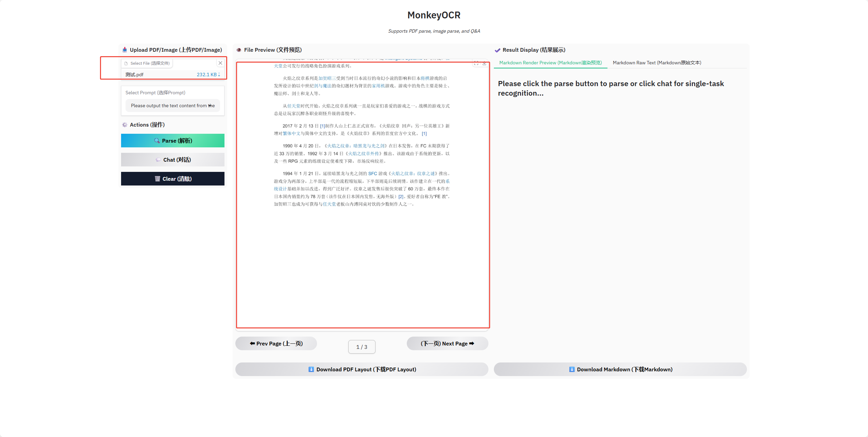This screenshot has width=868, height=437.
Task: Click the 'Please click the parse button' message
Action: pos(611,88)
